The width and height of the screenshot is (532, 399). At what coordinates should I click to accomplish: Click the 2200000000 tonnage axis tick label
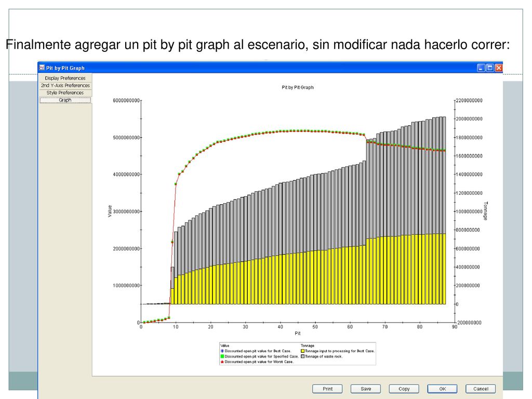pyautogui.click(x=469, y=100)
